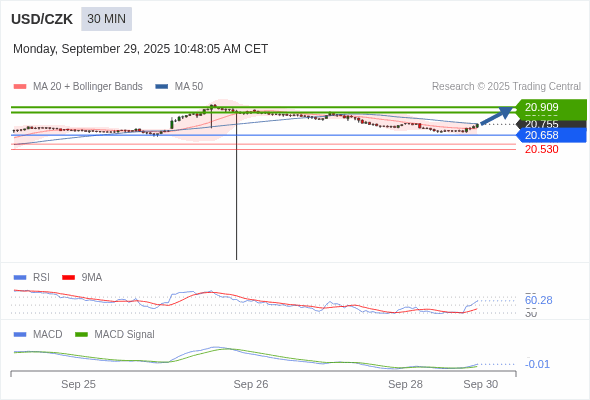Click the Sep 28 date axis label
Screen dimensions: 590x400
coord(405,384)
